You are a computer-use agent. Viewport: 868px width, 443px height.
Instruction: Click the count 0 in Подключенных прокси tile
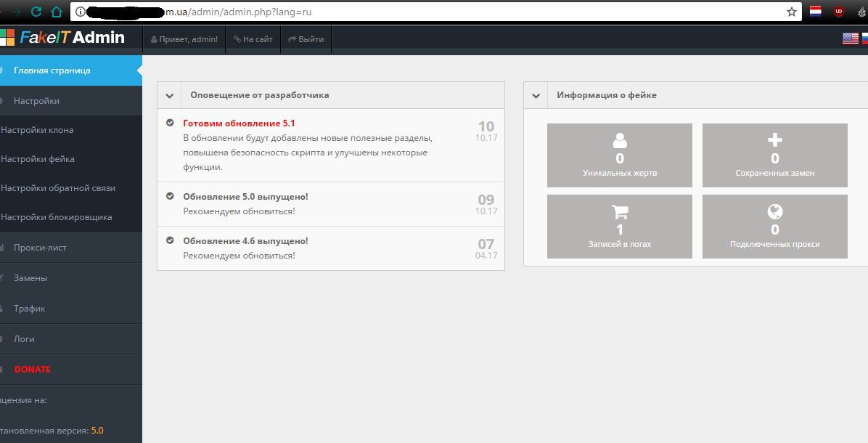(x=774, y=229)
